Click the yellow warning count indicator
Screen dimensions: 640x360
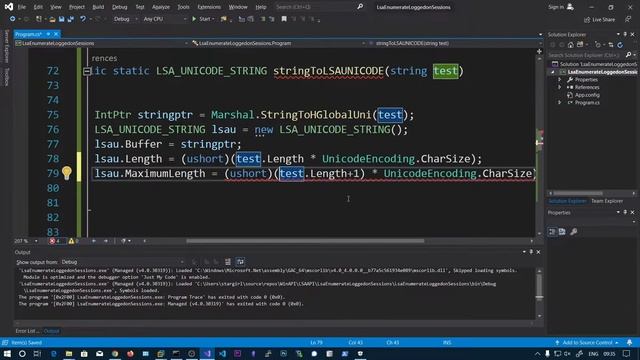[73, 241]
